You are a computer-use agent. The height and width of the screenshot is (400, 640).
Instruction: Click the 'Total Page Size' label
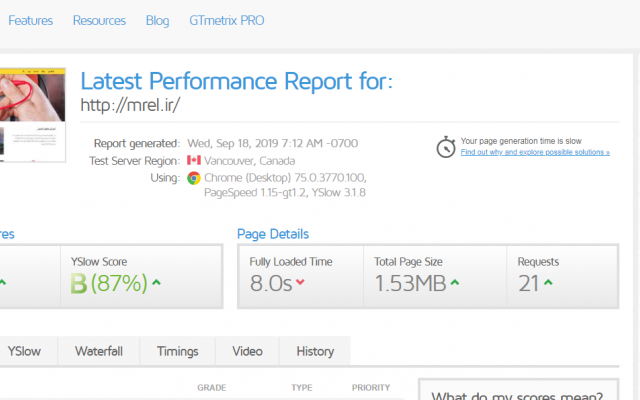pyautogui.click(x=408, y=262)
